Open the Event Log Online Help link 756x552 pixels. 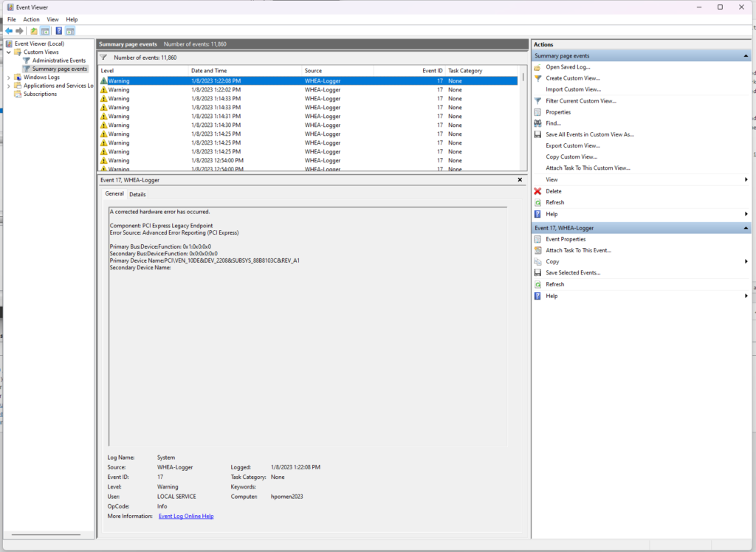point(186,517)
